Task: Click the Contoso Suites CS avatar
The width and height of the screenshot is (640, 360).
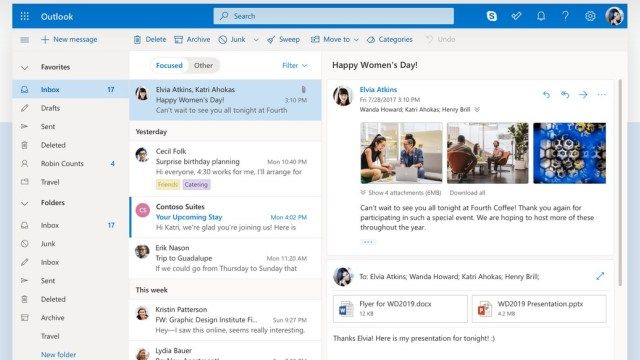Action: click(142, 211)
